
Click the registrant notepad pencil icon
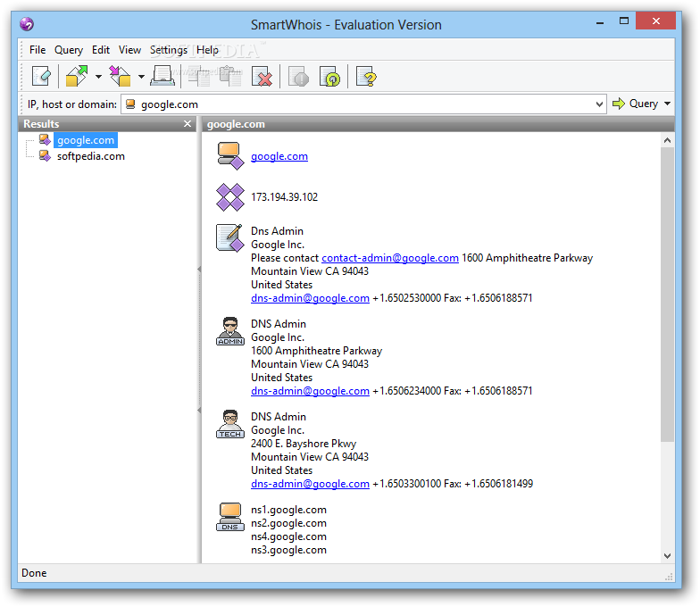[x=230, y=237]
